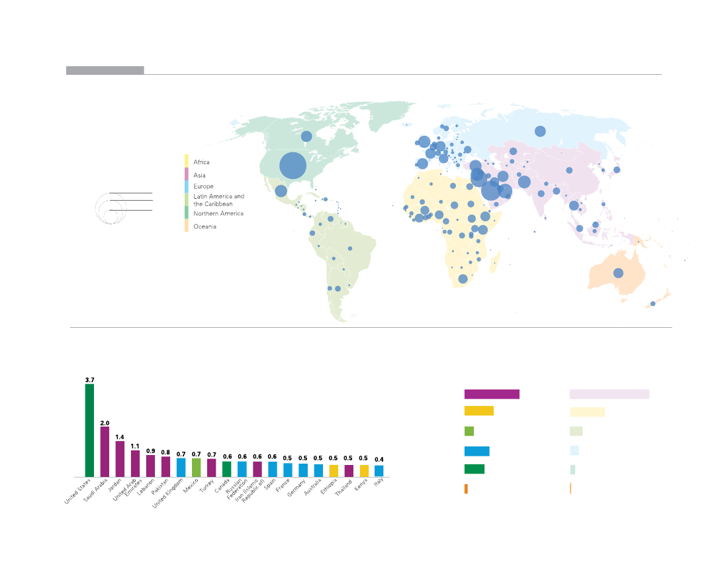This screenshot has height=563, width=728.
Task: Click the 'France' axis label
Action: click(283, 486)
